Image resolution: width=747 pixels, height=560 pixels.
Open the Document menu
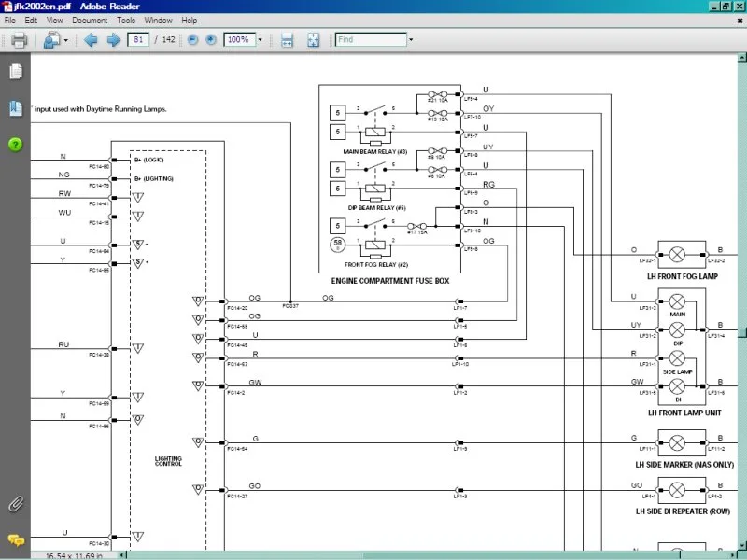90,21
